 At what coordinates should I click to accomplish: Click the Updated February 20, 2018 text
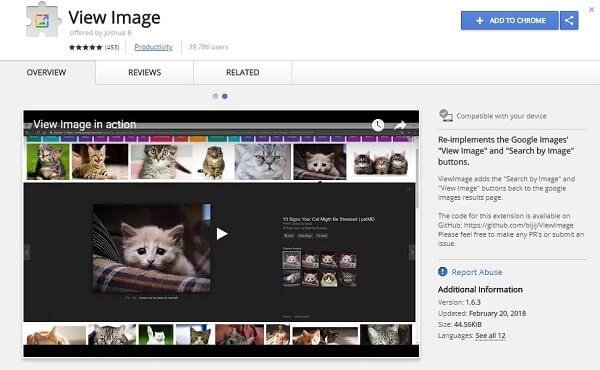(x=482, y=313)
